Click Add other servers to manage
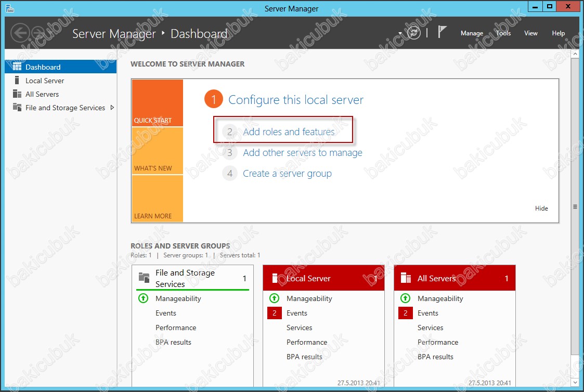Screen dimensions: 584x392 (303, 153)
